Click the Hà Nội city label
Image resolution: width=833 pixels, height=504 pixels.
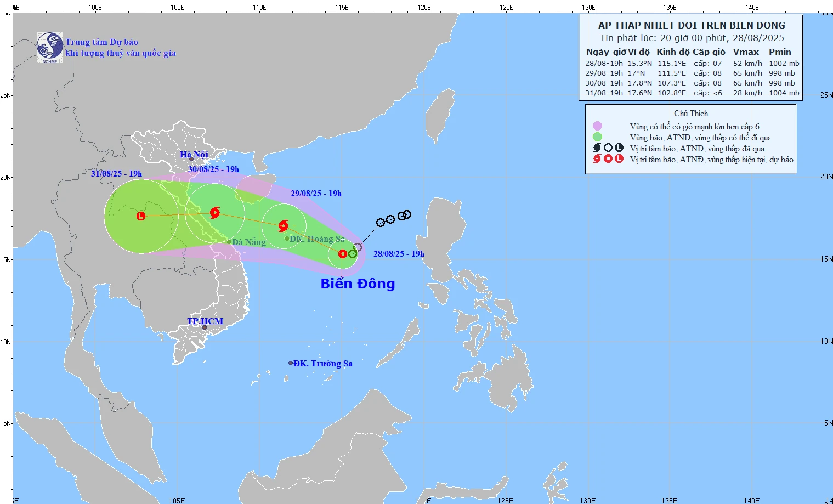point(194,155)
